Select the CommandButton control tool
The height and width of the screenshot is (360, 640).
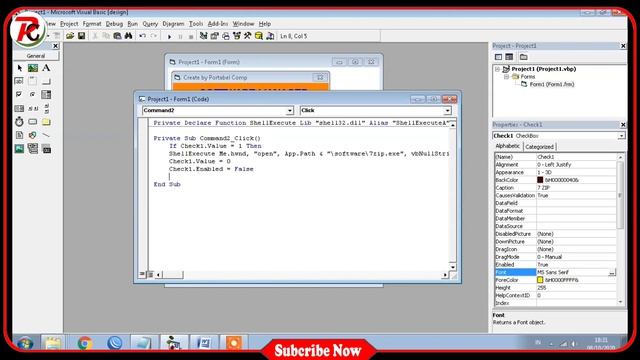point(46,81)
